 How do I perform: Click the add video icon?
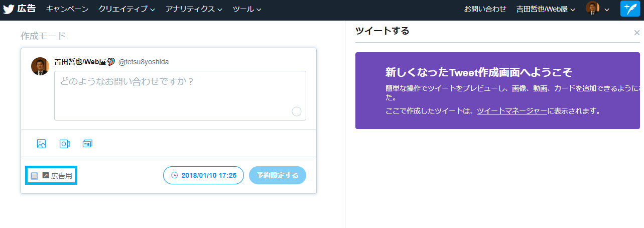pyautogui.click(x=65, y=144)
